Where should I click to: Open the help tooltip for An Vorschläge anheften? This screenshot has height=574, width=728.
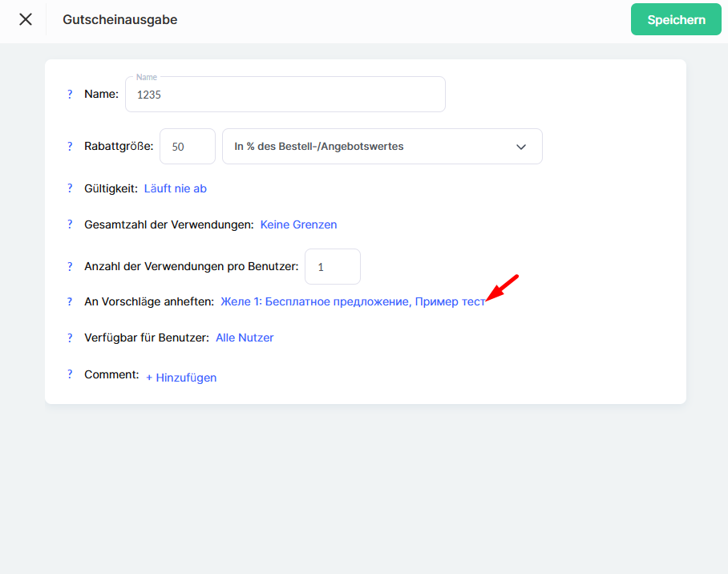[70, 301]
